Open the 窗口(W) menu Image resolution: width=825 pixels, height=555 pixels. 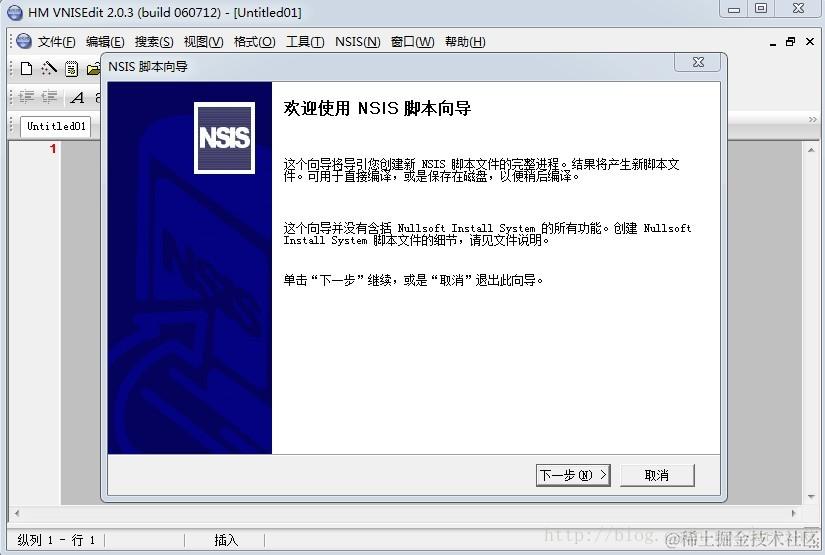pyautogui.click(x=412, y=42)
